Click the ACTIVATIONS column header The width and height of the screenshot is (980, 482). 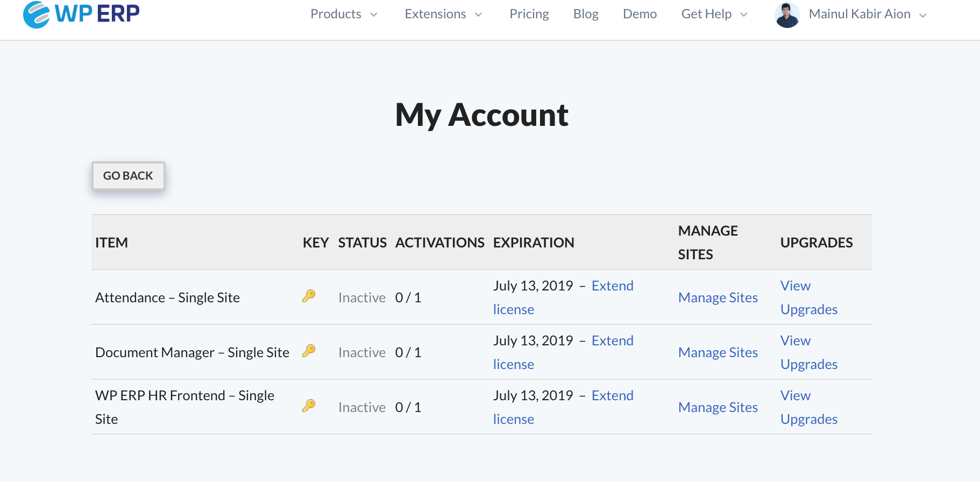pyautogui.click(x=440, y=243)
